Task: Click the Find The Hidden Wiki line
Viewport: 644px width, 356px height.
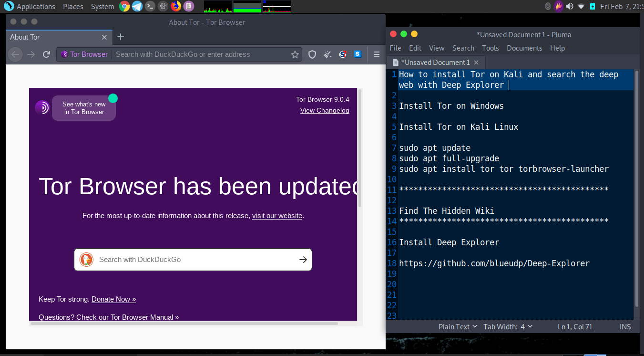Action: tap(447, 211)
